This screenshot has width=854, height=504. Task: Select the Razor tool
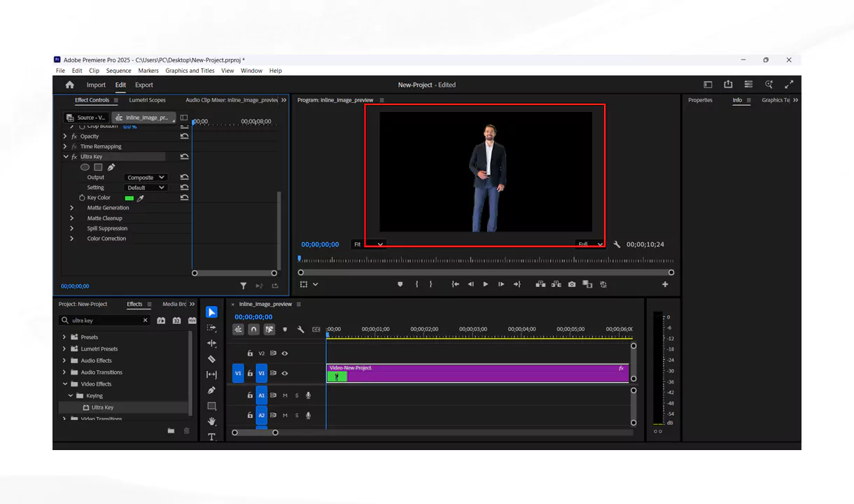tap(211, 359)
